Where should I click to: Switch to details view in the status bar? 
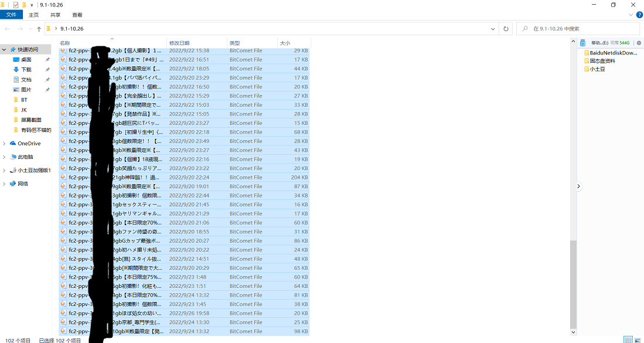(628, 339)
